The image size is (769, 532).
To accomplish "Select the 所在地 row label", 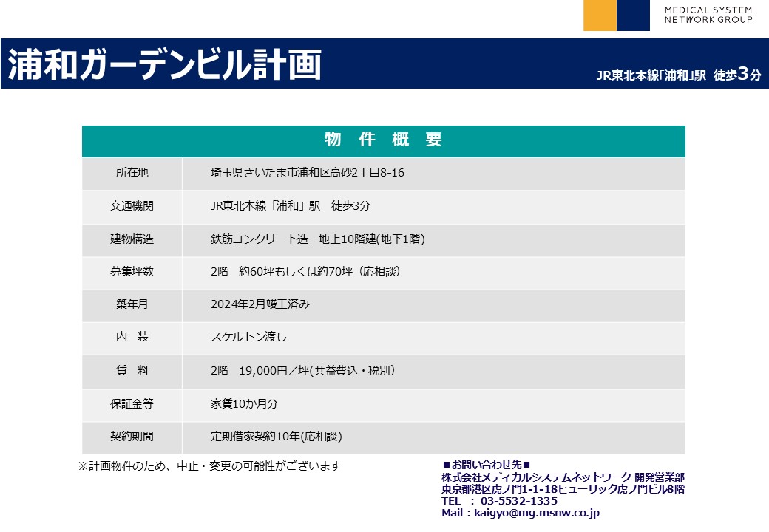I will (x=132, y=173).
